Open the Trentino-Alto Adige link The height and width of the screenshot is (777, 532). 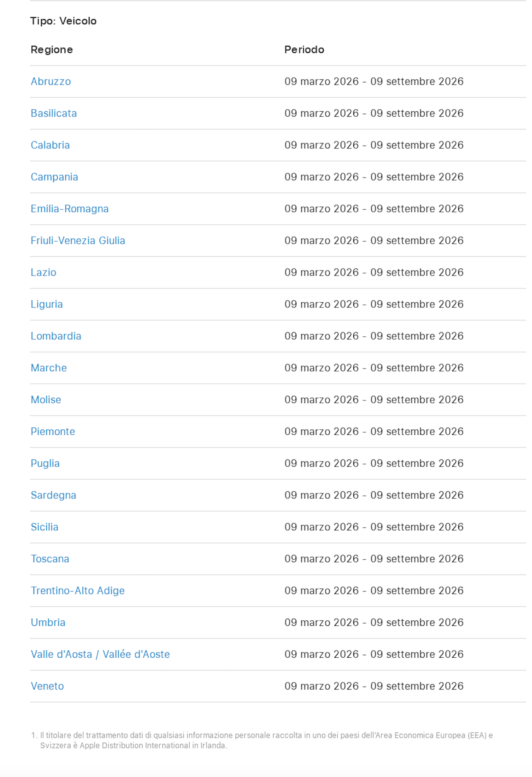pos(78,591)
